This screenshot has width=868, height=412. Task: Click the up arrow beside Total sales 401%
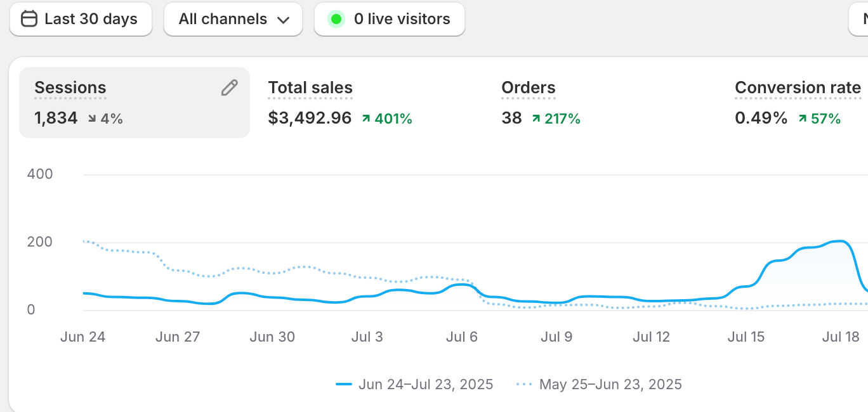click(366, 119)
